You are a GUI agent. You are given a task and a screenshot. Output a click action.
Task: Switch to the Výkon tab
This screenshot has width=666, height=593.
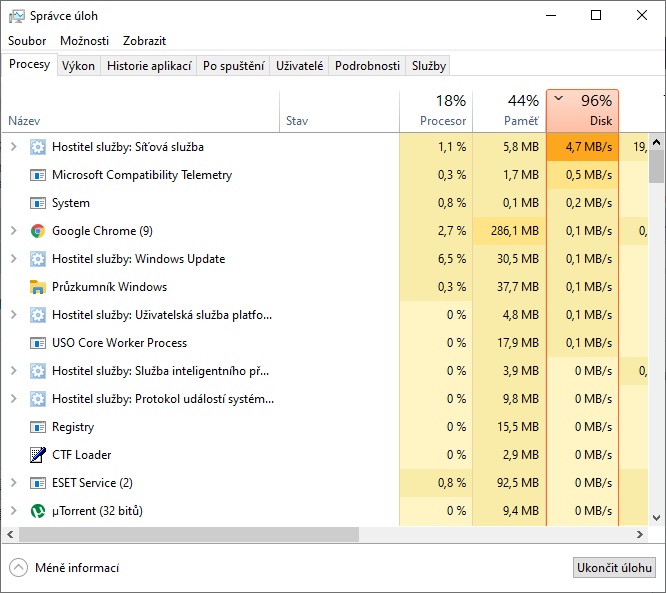pyautogui.click(x=78, y=66)
